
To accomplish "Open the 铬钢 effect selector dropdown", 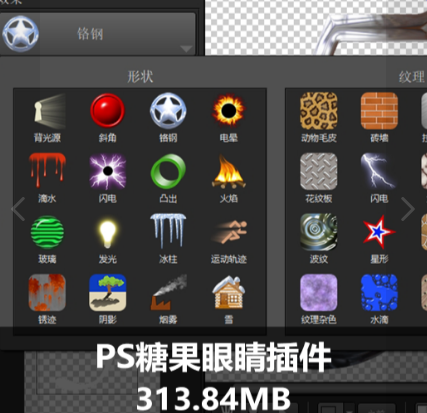I will [98, 34].
